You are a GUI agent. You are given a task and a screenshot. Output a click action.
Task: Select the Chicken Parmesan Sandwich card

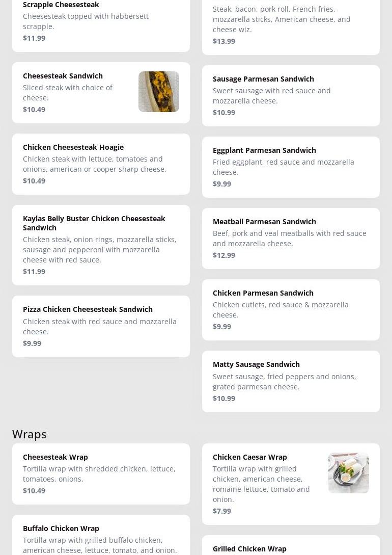[x=290, y=309]
